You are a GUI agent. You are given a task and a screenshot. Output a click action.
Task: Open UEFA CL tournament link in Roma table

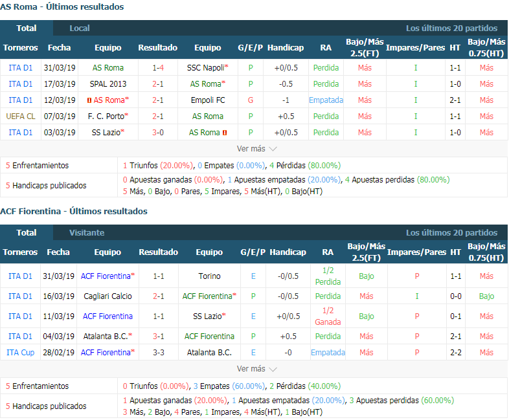tap(21, 116)
